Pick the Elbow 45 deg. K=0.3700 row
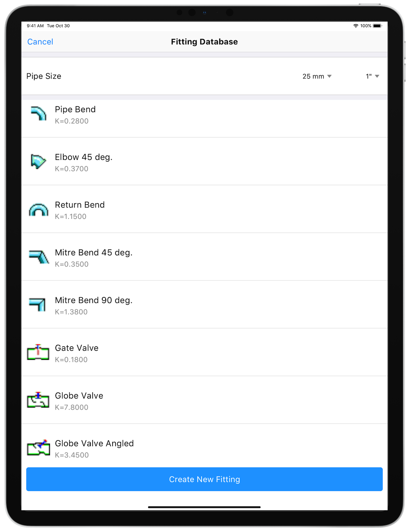The height and width of the screenshot is (532, 409). (204, 161)
